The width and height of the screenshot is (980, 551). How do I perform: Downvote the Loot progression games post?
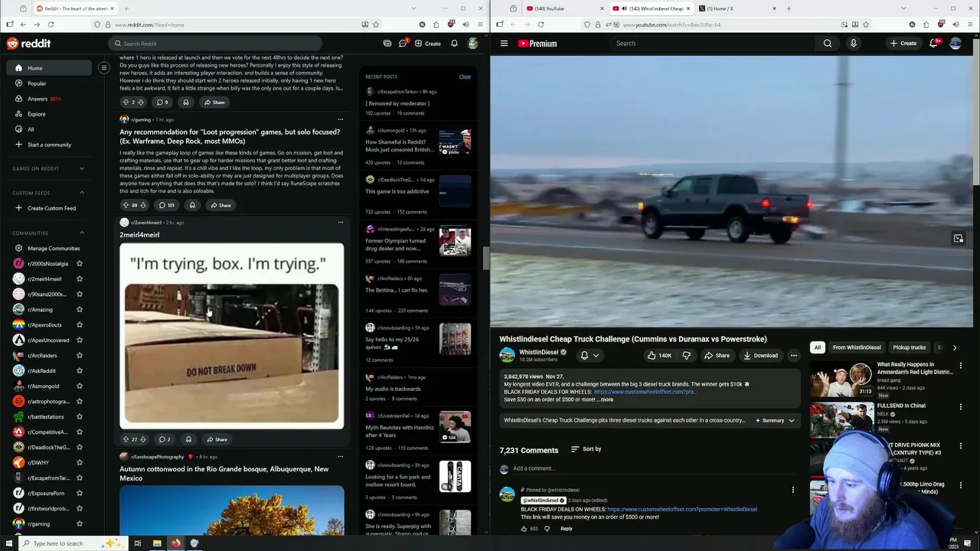[x=142, y=205]
